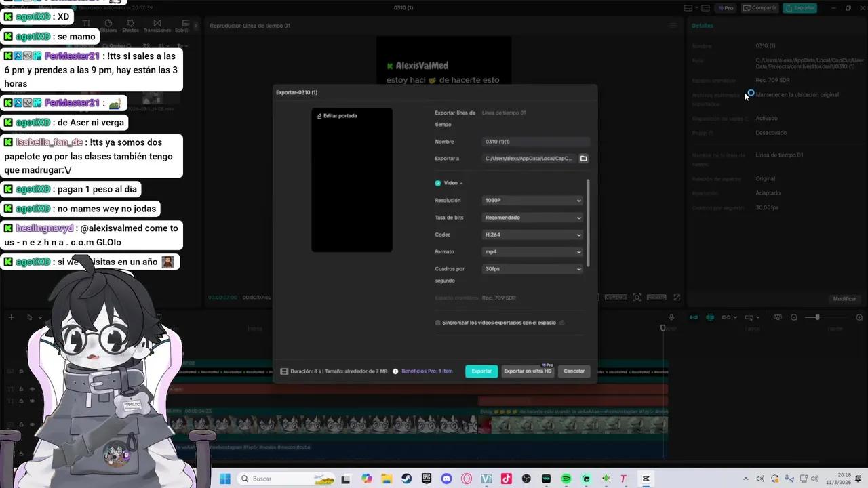Cancel the export dialog
868x488 pixels.
coord(574,371)
